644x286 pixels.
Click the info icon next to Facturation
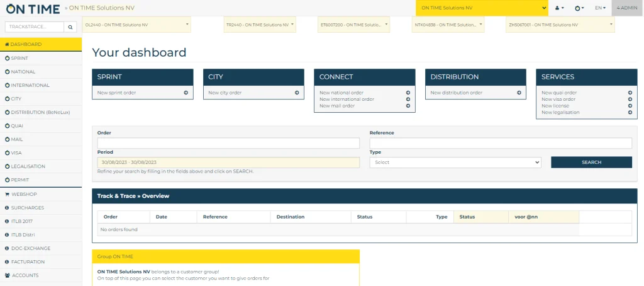tap(7, 261)
